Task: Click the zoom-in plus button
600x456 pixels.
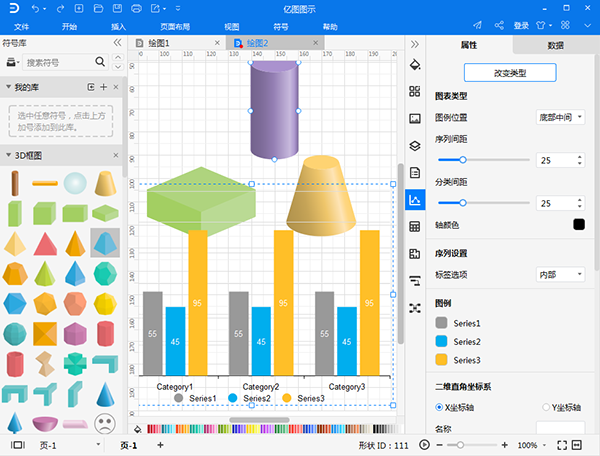Action: pos(505,445)
